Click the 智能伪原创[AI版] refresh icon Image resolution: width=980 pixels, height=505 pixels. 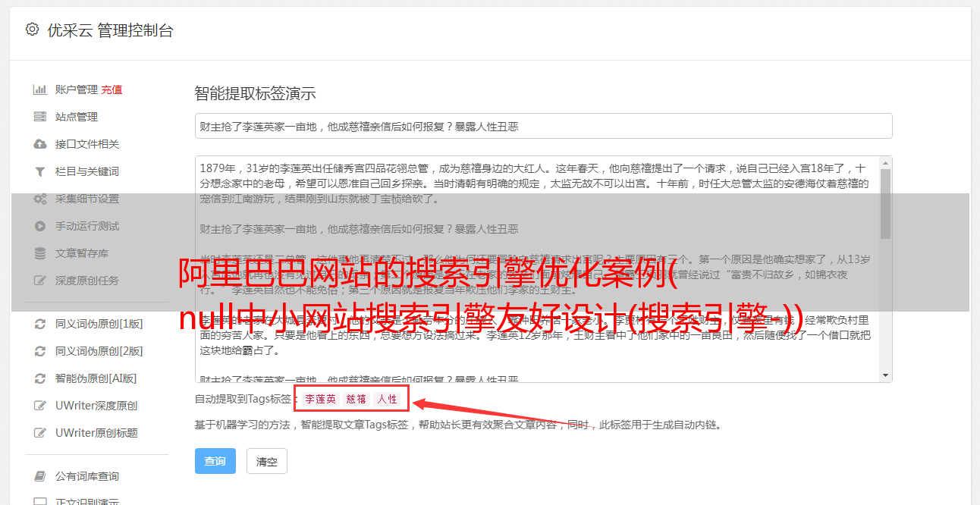coord(40,378)
